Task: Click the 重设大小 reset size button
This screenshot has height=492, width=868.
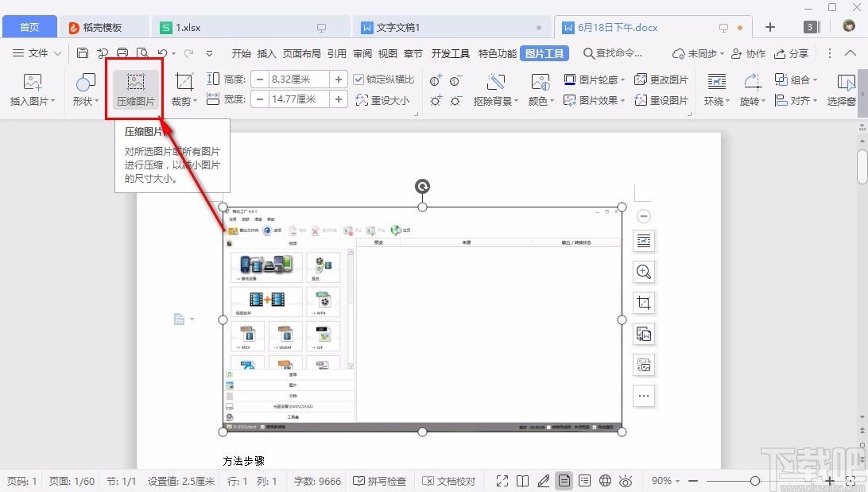Action: pyautogui.click(x=382, y=100)
